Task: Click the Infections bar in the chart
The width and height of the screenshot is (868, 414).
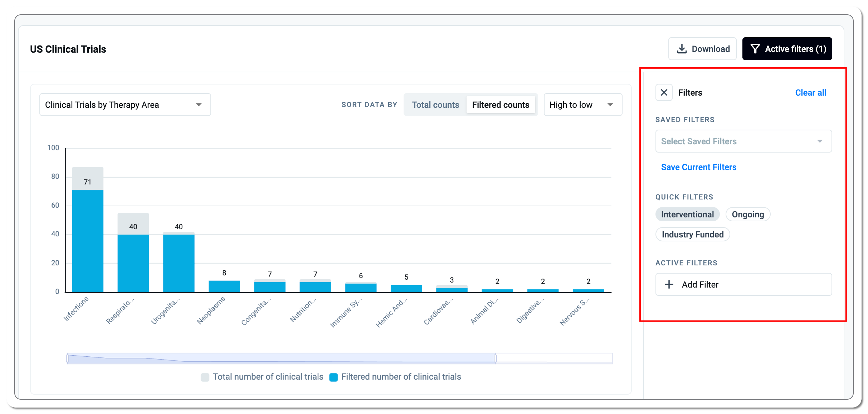Action: (x=88, y=241)
